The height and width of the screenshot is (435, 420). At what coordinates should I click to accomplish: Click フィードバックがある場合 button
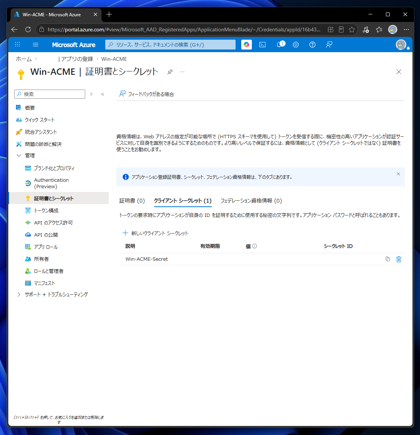147,94
